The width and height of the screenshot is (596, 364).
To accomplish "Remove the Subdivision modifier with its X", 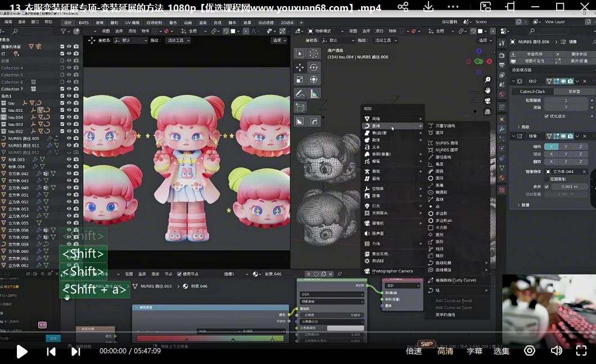I will pyautogui.click(x=585, y=81).
